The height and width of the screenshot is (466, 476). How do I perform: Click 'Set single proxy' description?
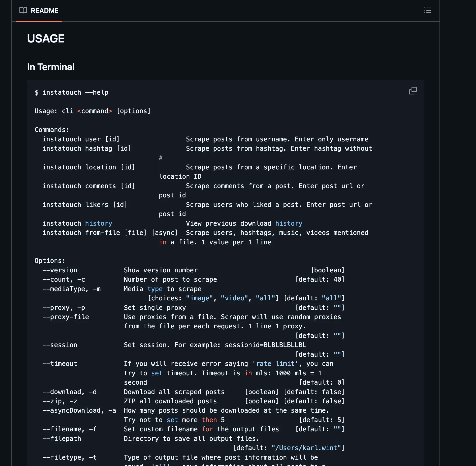(155, 308)
